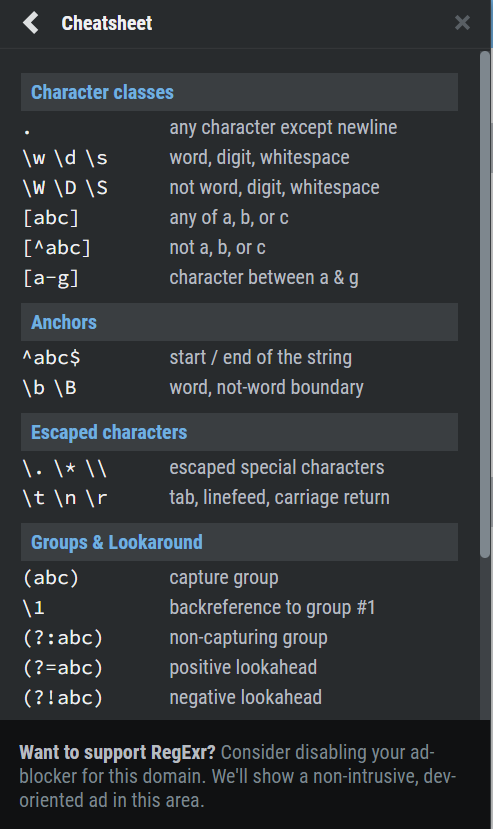Select the [abc] character set entry
Screen dimensions: 493x829
pos(51,218)
